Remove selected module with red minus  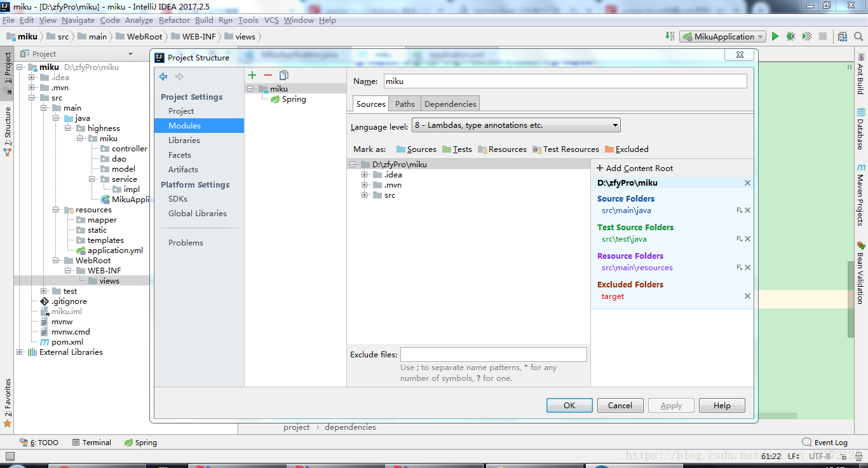tap(268, 75)
